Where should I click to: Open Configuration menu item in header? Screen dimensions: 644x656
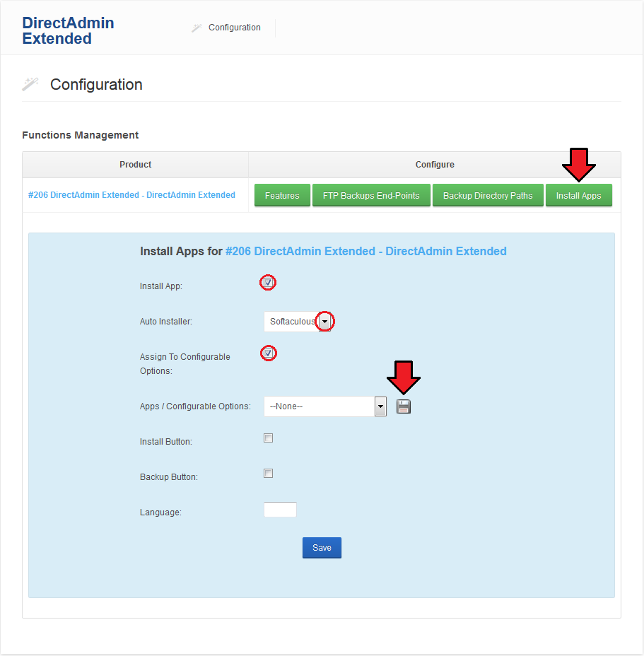click(x=234, y=28)
